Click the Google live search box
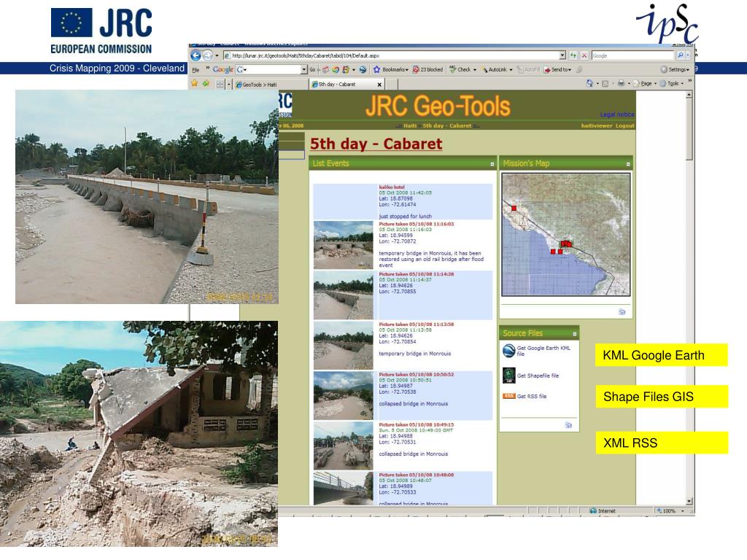This screenshot has width=747, height=560. click(632, 55)
